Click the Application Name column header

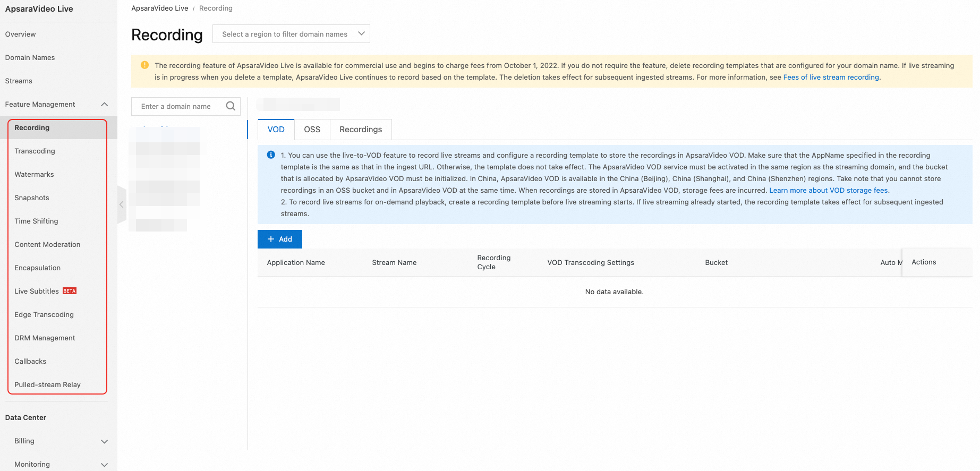tap(296, 262)
